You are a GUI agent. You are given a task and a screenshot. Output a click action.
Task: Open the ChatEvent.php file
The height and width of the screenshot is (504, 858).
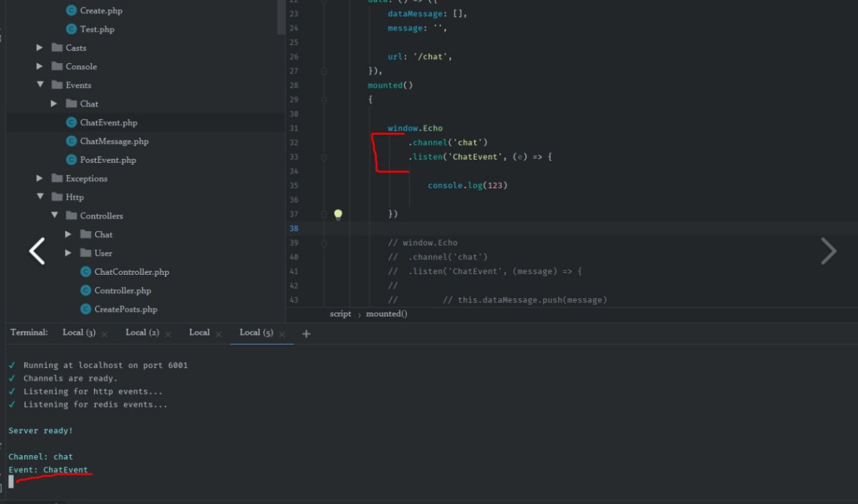(108, 123)
